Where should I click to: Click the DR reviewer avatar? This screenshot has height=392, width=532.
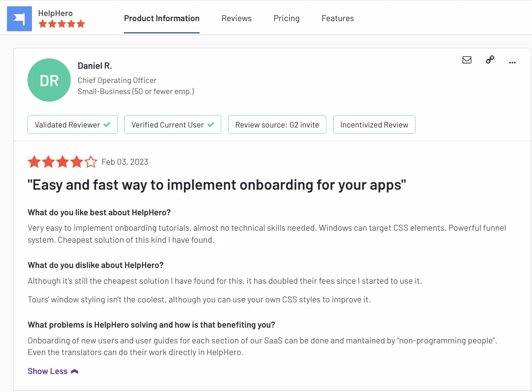(x=49, y=80)
